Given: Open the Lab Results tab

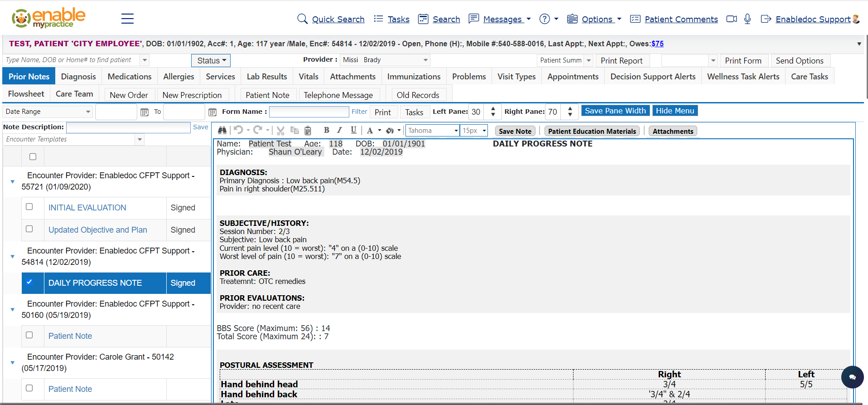Looking at the screenshot, I should pyautogui.click(x=267, y=77).
